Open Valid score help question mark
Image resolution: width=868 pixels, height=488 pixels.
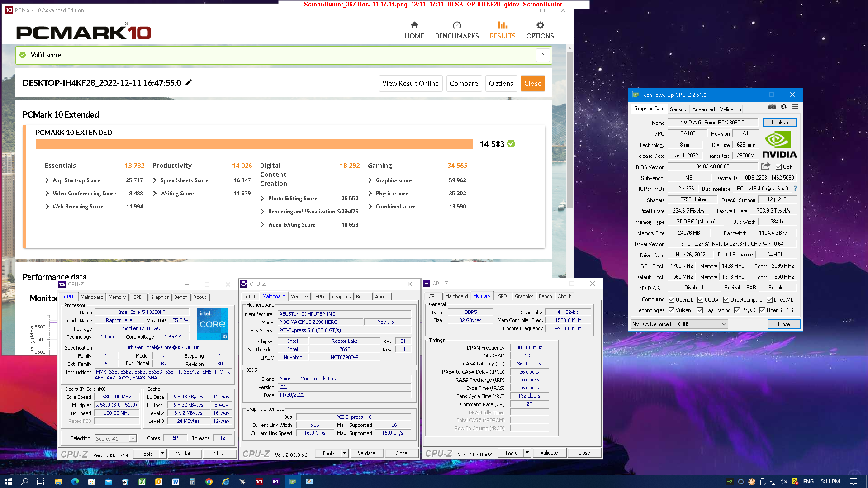543,55
